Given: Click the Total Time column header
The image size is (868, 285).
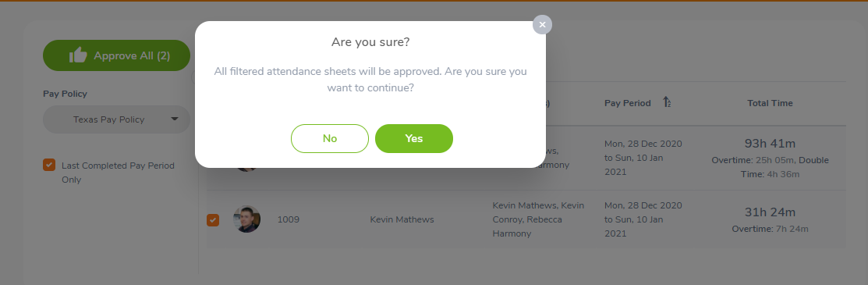Looking at the screenshot, I should coord(770,103).
